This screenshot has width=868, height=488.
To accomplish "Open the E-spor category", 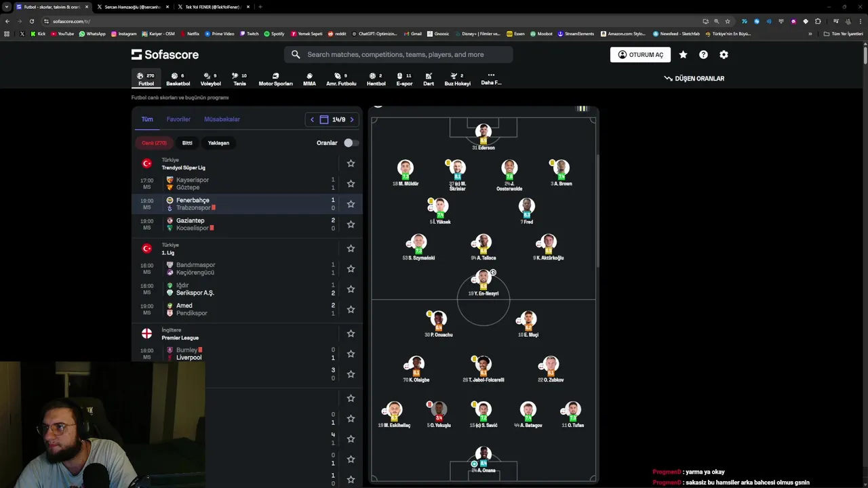I will [x=404, y=79].
